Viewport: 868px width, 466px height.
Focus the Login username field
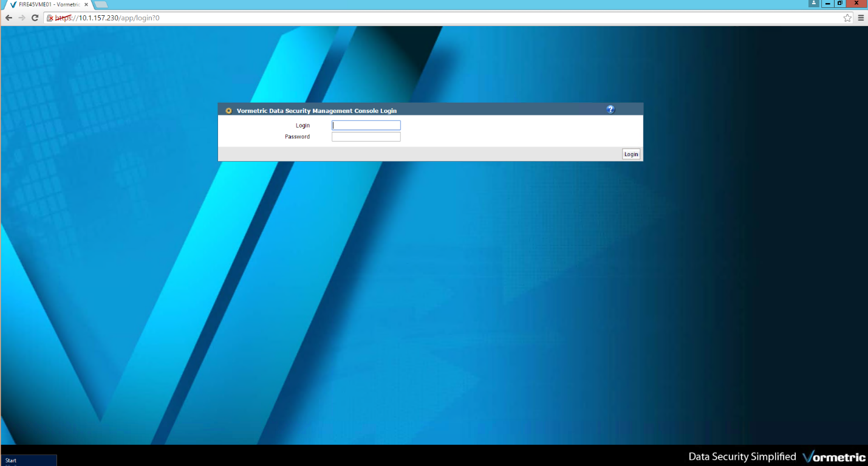click(366, 125)
